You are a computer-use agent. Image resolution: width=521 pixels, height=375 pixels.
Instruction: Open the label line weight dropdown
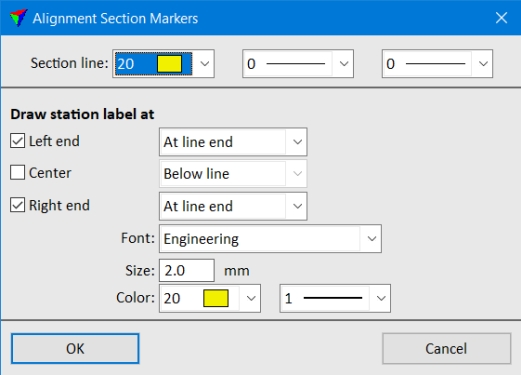click(x=335, y=298)
